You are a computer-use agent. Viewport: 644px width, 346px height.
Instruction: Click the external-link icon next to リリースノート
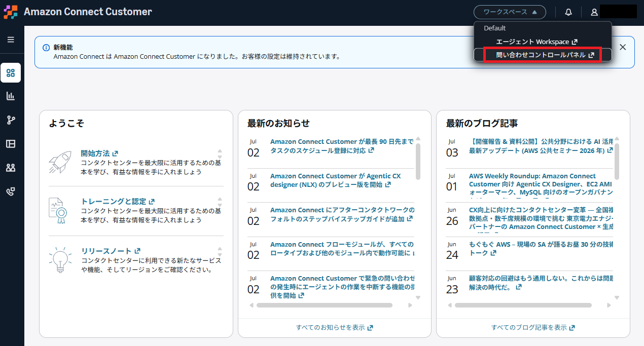pos(137,251)
